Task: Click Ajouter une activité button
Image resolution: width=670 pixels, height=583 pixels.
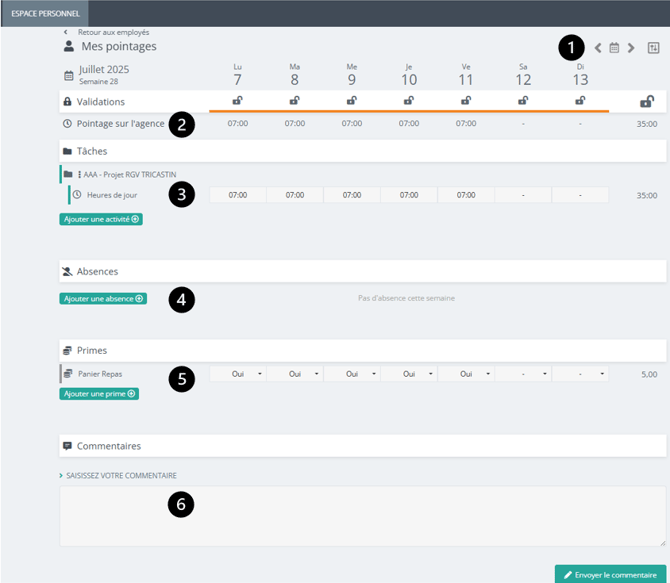Action: point(101,218)
